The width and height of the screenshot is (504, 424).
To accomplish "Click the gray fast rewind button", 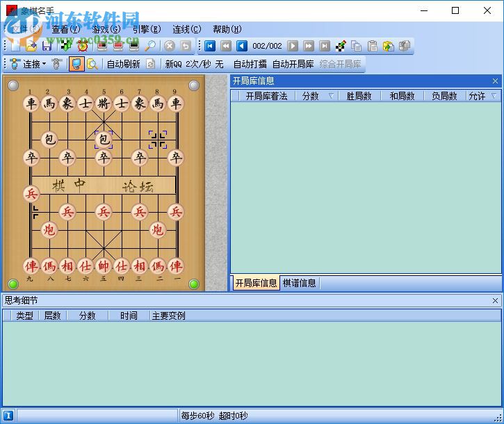I will (226, 46).
